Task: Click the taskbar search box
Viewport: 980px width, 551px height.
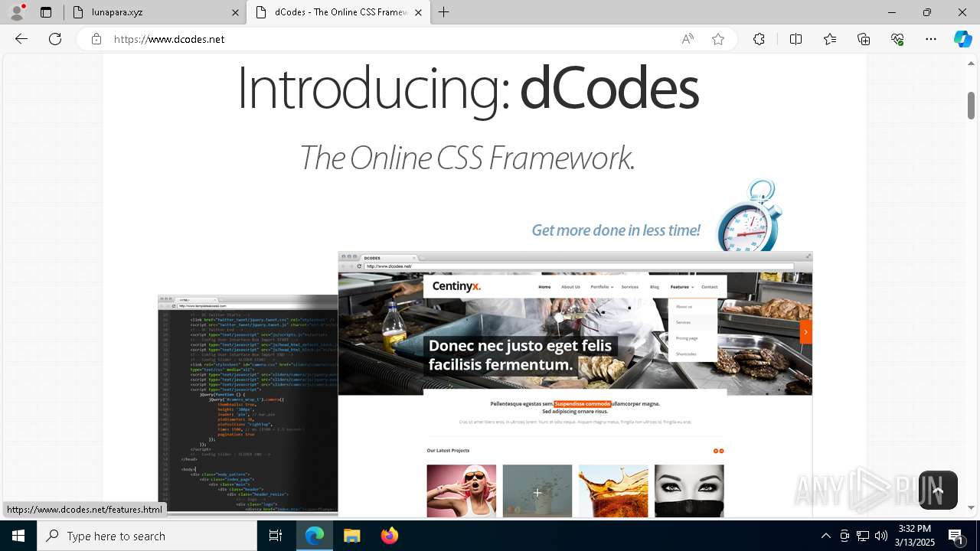Action: (148, 536)
